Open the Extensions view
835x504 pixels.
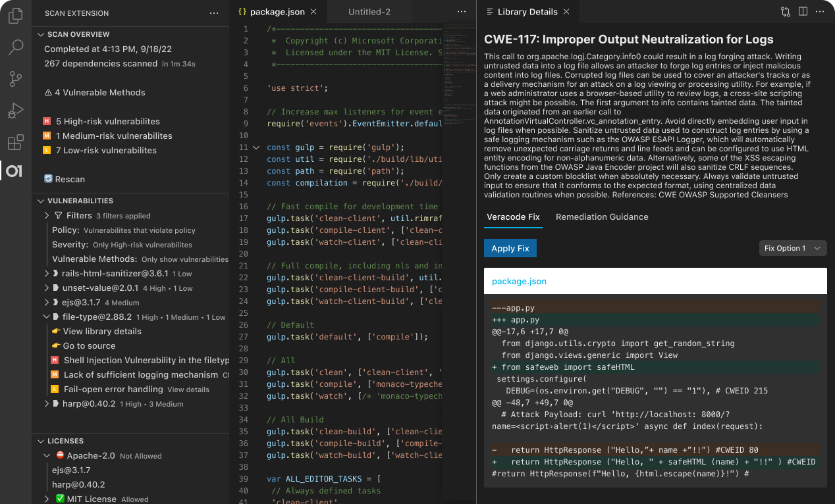tap(15, 142)
